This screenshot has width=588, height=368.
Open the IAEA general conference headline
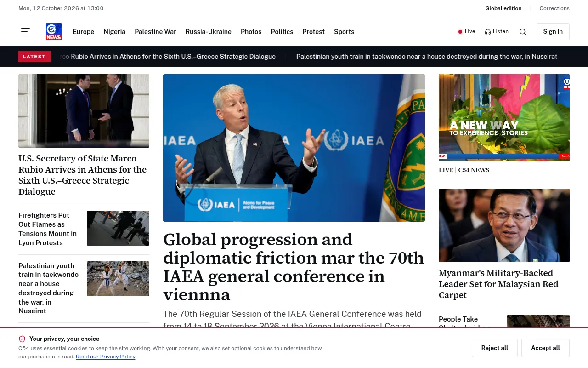pos(294,267)
